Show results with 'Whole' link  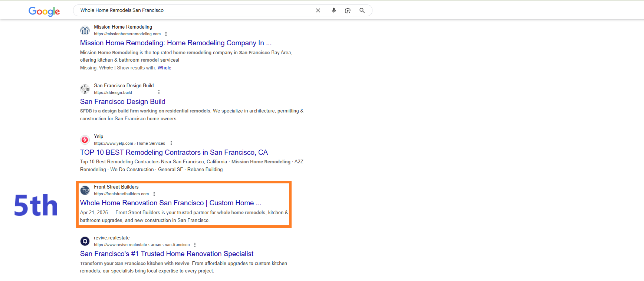(x=164, y=68)
